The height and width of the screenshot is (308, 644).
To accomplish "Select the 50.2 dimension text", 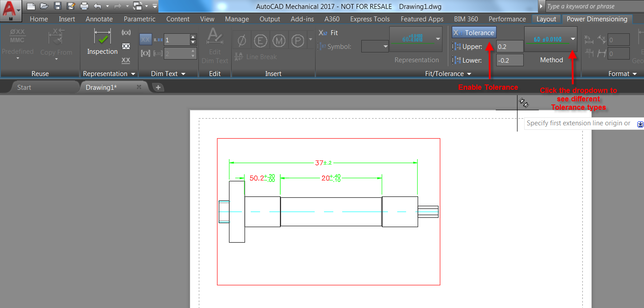I will pos(262,178).
